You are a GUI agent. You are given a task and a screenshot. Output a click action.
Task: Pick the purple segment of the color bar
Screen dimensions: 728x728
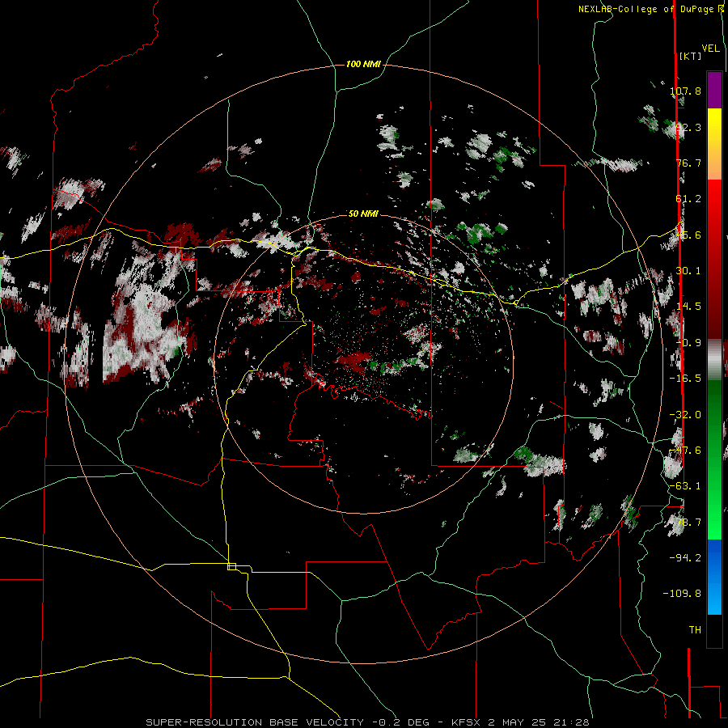tap(714, 90)
